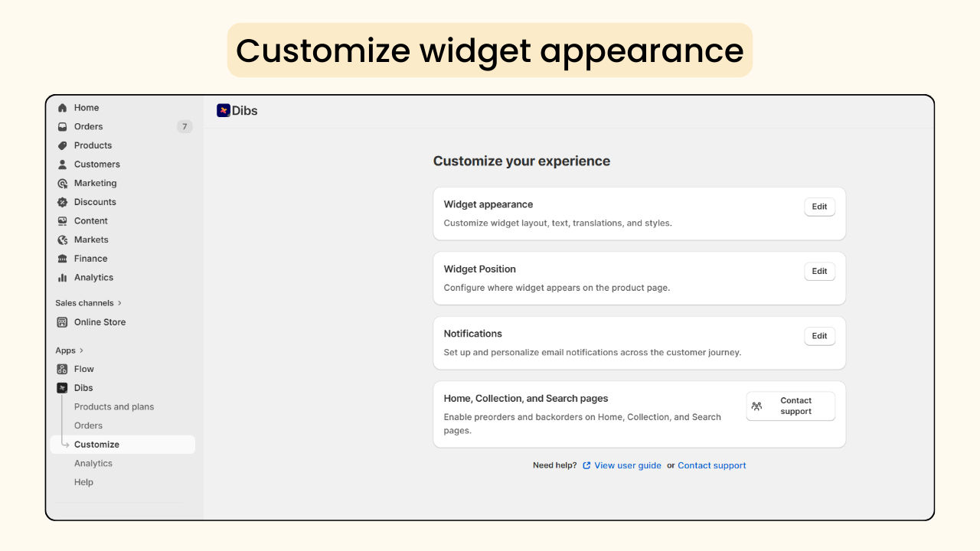
Task: Click the Orders count badge showing 7
Action: 185,126
